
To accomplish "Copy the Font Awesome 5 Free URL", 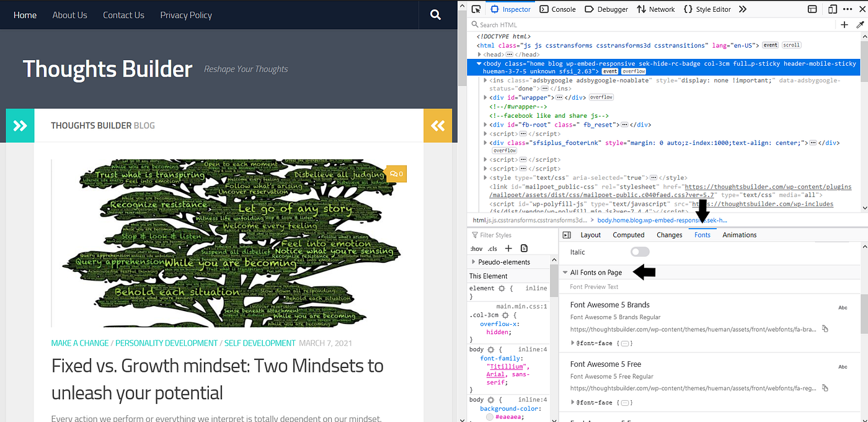I will tap(825, 388).
